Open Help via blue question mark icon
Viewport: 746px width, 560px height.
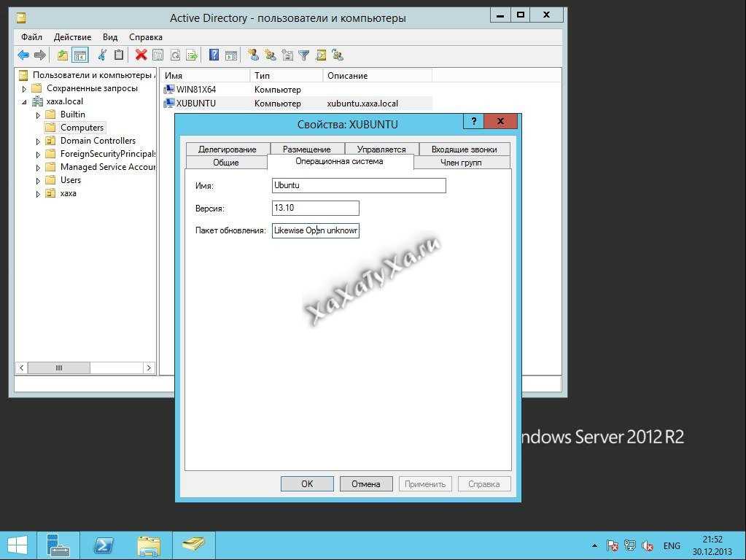click(214, 55)
